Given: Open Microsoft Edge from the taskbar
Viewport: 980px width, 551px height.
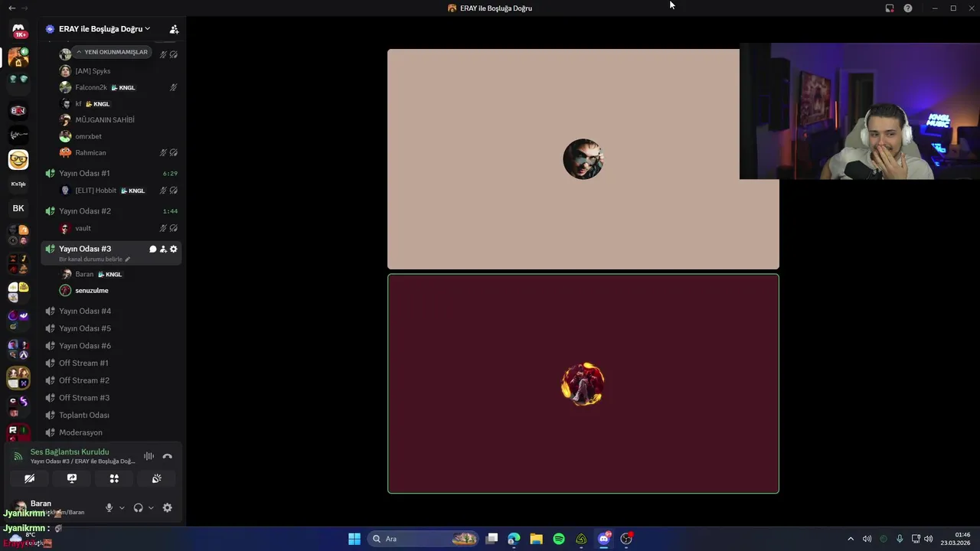Looking at the screenshot, I should 514,539.
